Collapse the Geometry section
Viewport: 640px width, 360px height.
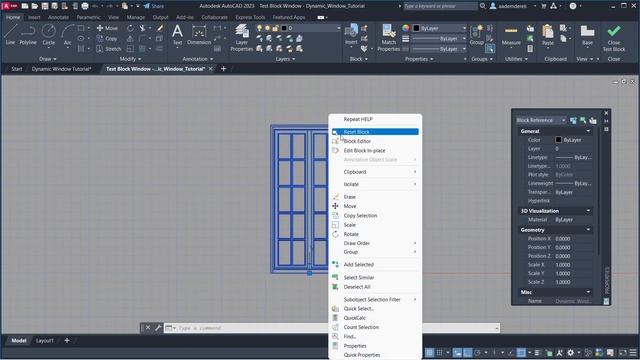tap(588, 230)
